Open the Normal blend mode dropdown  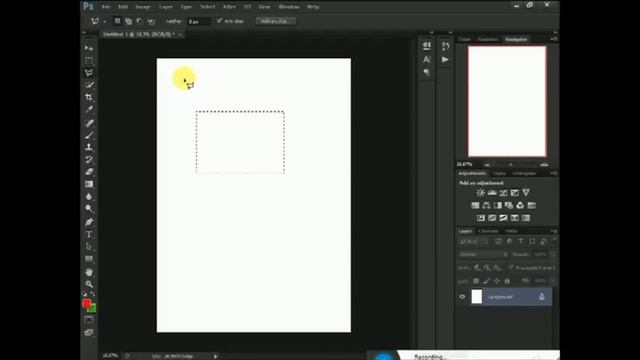coord(483,254)
